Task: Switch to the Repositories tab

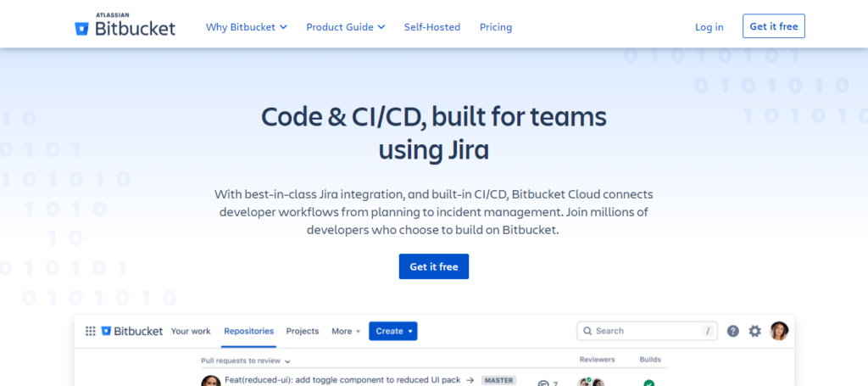Action: click(x=248, y=331)
